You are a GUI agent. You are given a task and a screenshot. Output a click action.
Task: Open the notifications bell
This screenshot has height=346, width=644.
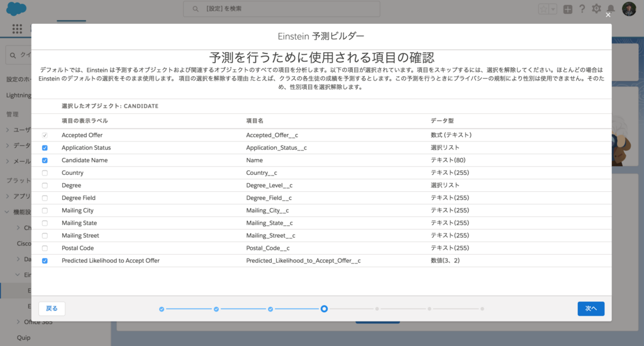611,9
